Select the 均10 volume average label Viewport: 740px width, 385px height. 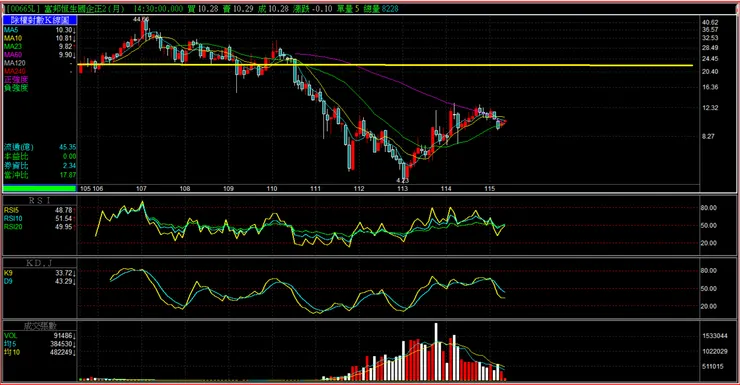pyautogui.click(x=12, y=352)
